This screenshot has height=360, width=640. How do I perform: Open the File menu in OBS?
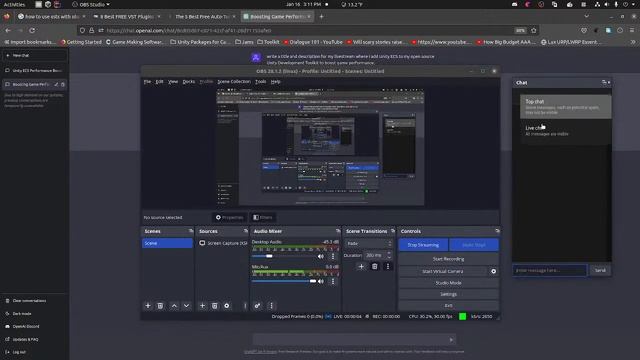[147, 82]
